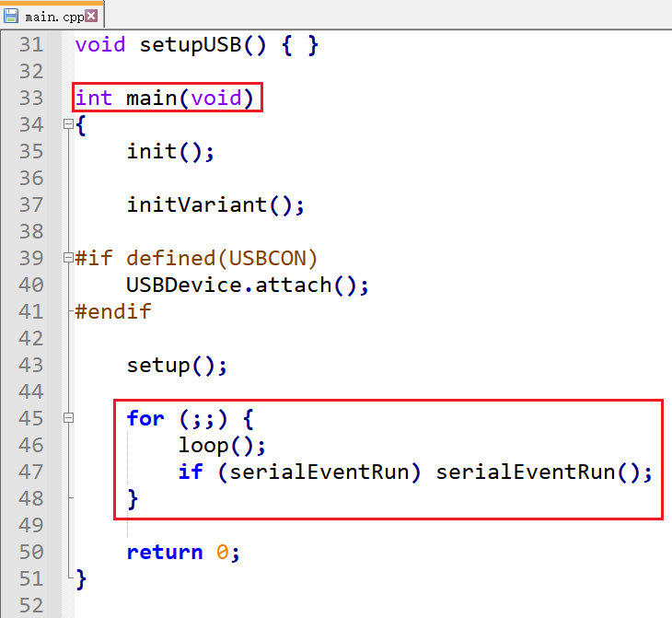
Task: Click the save icon on main.cpp tab
Action: (11, 17)
